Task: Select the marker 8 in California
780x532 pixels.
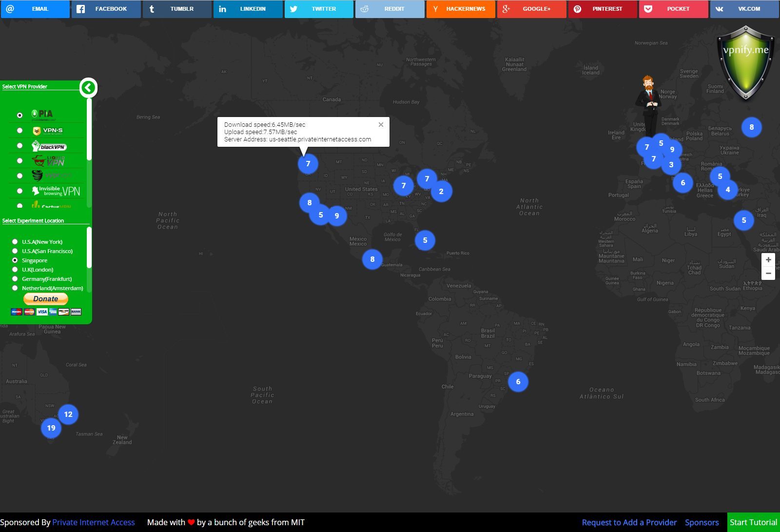Action: 310,202
